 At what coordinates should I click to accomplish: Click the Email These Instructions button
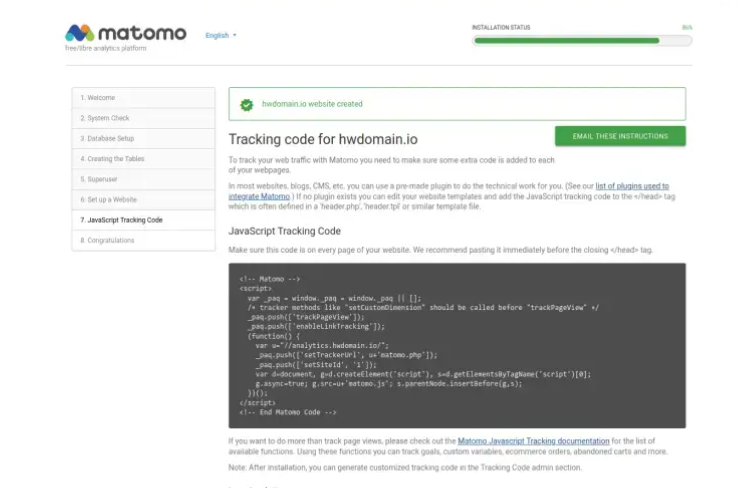[x=620, y=136]
